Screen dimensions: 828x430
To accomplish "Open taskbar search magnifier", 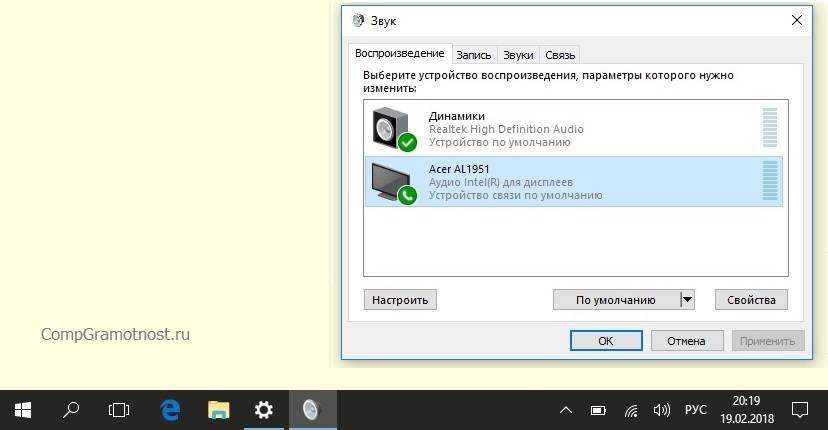I will coord(72,410).
